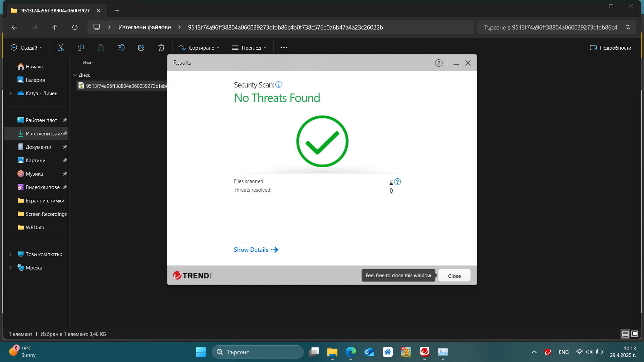Open File Explorer from the taskbar

332,352
